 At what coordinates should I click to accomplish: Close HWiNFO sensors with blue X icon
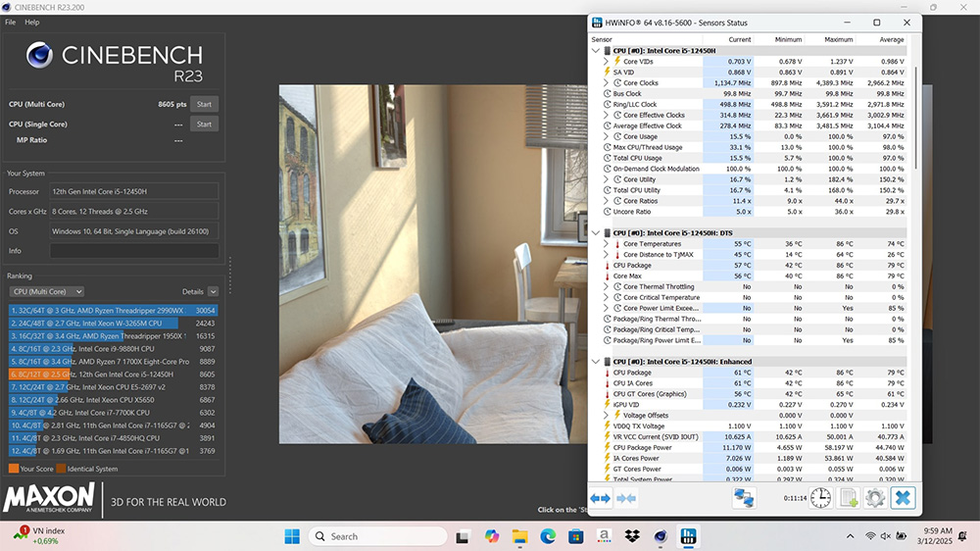tap(903, 498)
